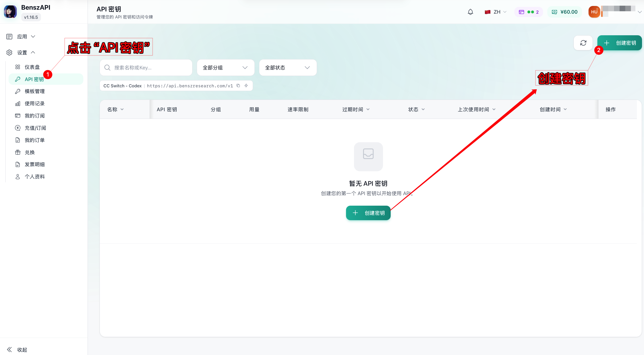Expand the 应用 menu section

pyautogui.click(x=21, y=37)
